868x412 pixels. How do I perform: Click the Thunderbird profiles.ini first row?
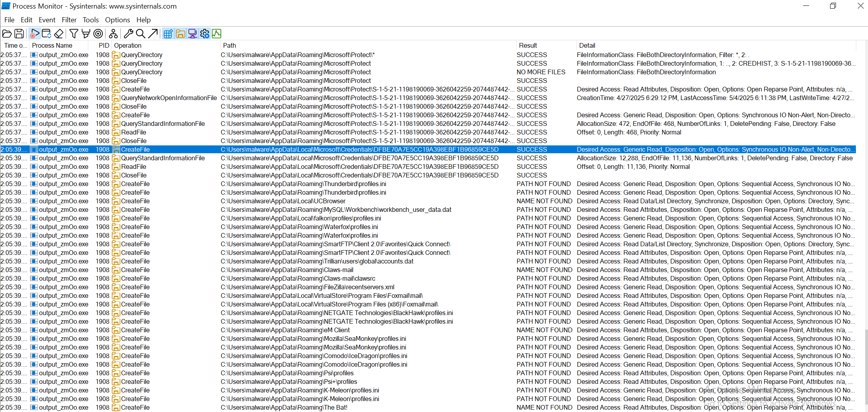click(428, 184)
